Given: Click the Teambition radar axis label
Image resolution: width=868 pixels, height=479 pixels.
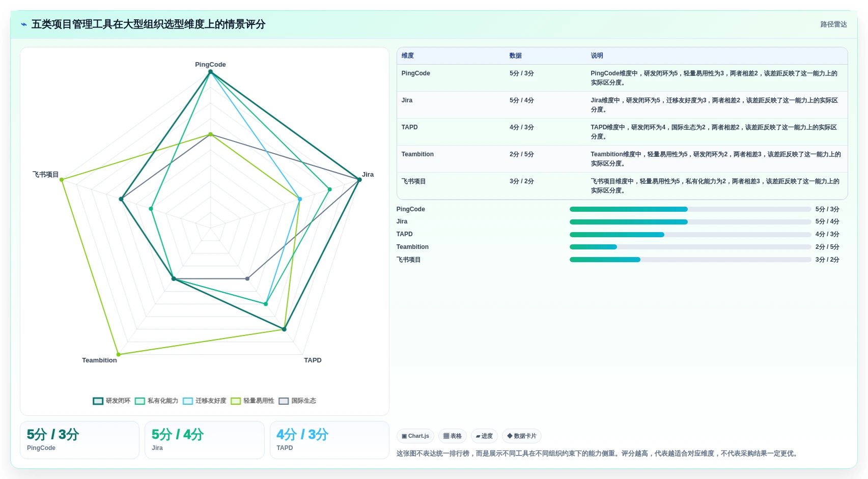Looking at the screenshot, I should (x=99, y=360).
